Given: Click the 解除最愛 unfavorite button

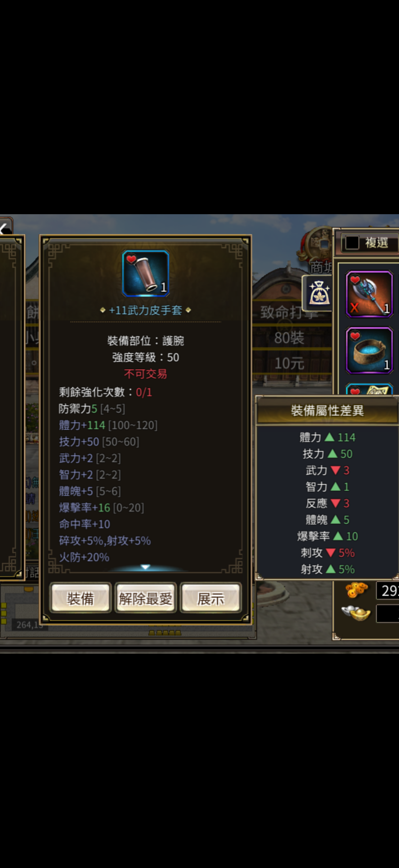Looking at the screenshot, I should click(146, 599).
